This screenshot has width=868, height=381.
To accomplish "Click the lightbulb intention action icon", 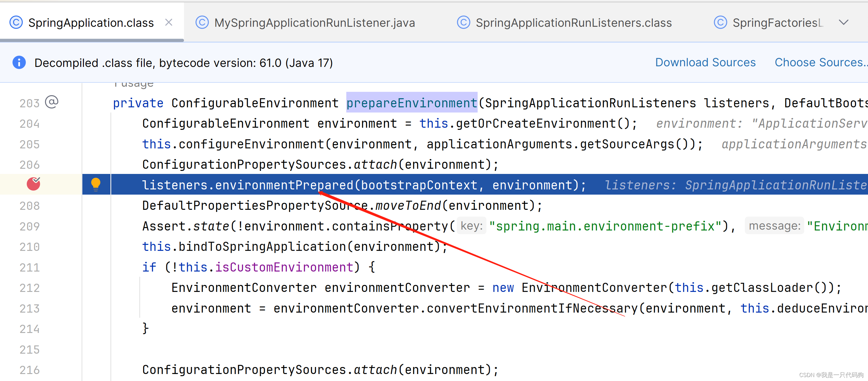I will click(96, 184).
